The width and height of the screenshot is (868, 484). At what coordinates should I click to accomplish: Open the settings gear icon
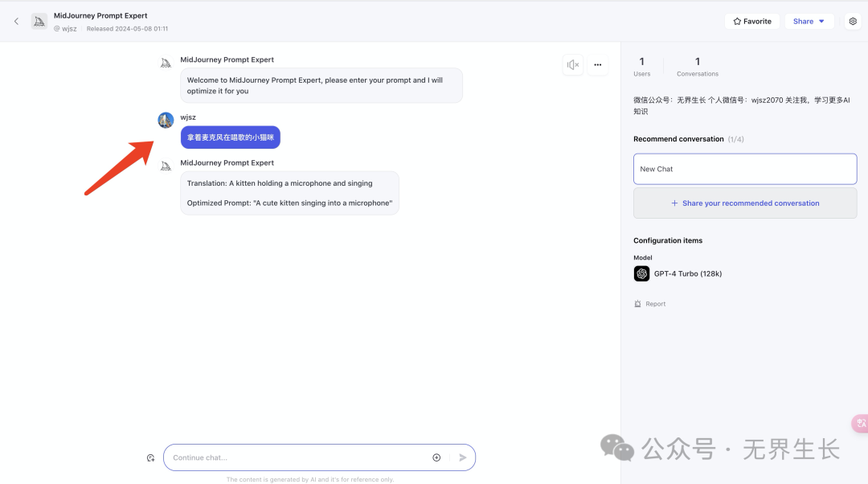853,22
